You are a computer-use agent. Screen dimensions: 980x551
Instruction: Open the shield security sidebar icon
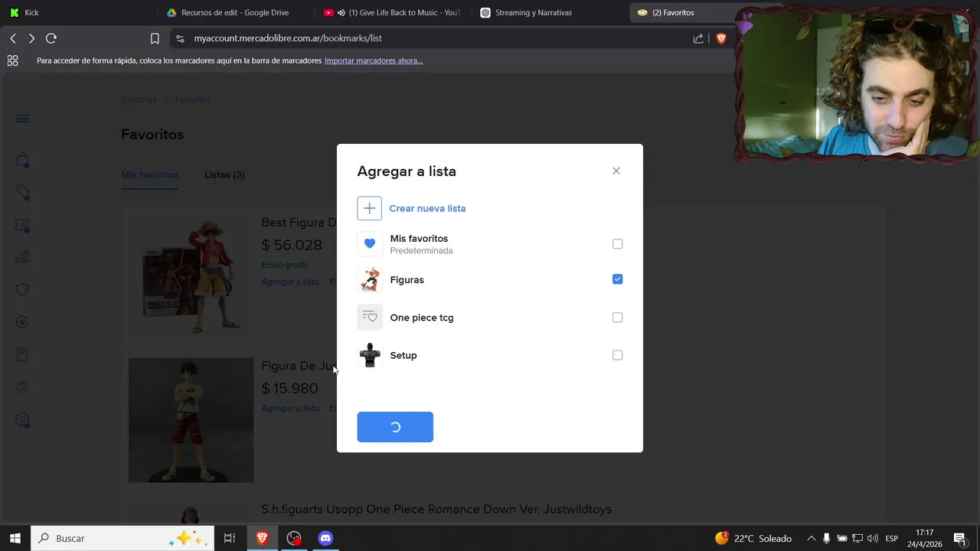click(x=22, y=289)
